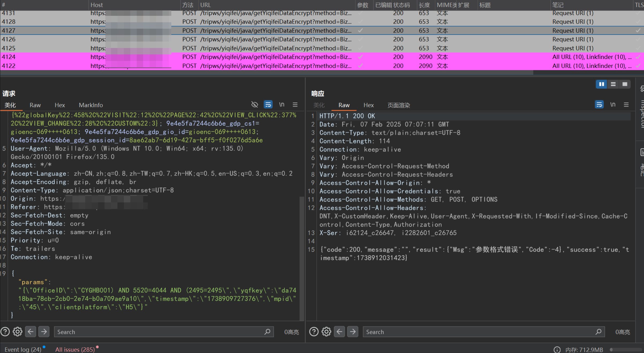Viewport: 644px width, 353px height.
Task: Click 请求 panel title
Action: (9, 94)
